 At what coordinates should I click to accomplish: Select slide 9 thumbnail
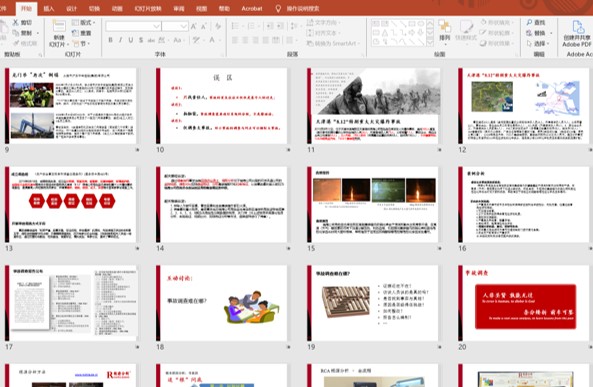click(x=70, y=106)
